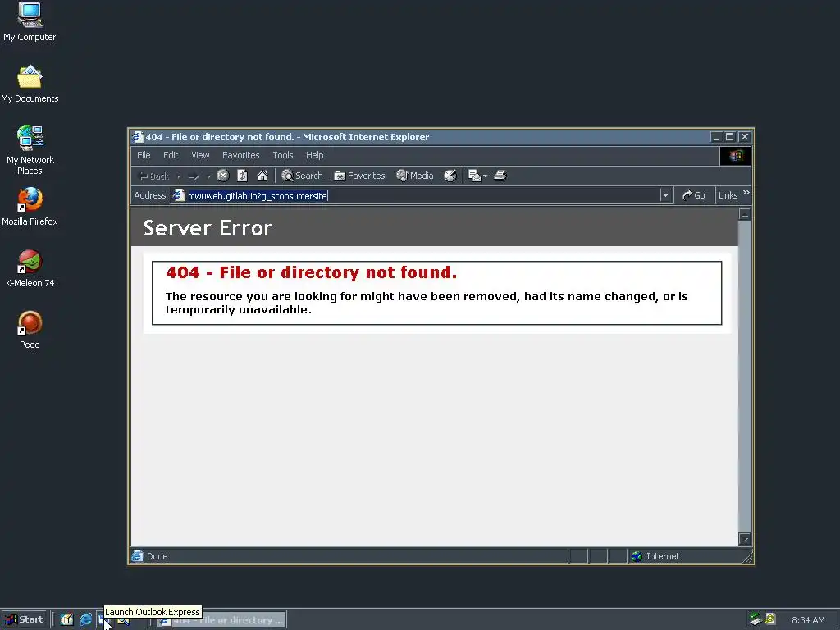Viewport: 840px width, 630px height.
Task: Click the page icon in the Address bar
Action: 178,195
